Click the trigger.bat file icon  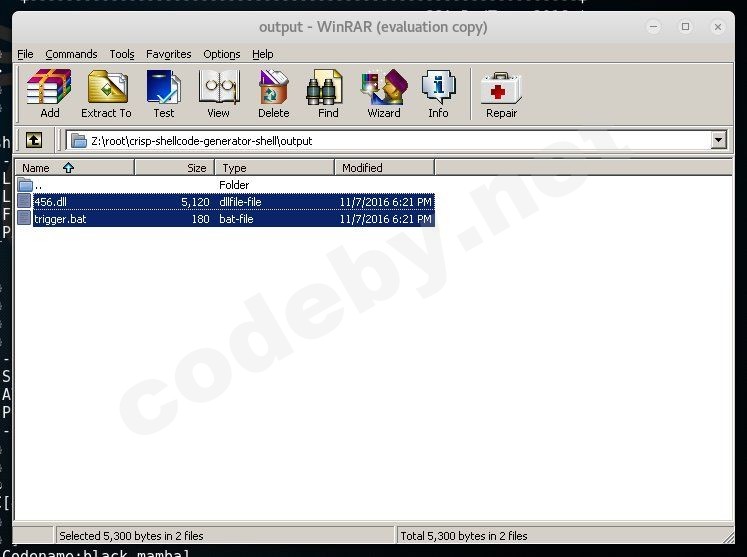[x=24, y=218]
